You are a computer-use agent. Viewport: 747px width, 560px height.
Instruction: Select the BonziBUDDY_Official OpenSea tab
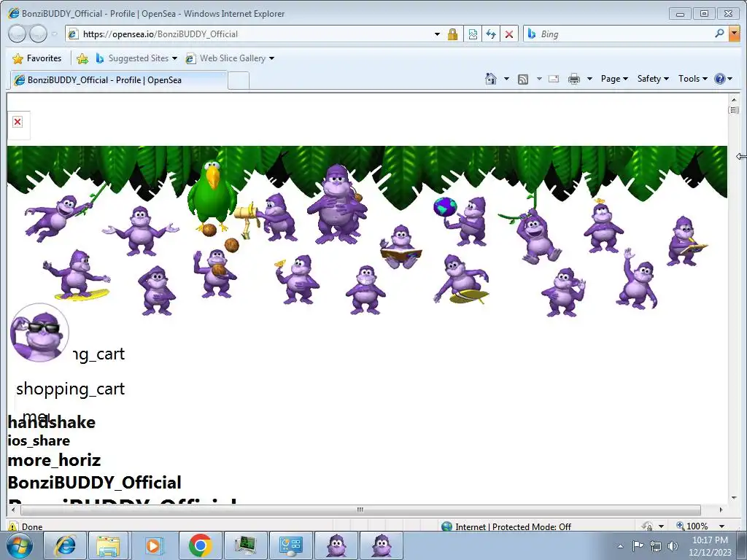[118, 80]
